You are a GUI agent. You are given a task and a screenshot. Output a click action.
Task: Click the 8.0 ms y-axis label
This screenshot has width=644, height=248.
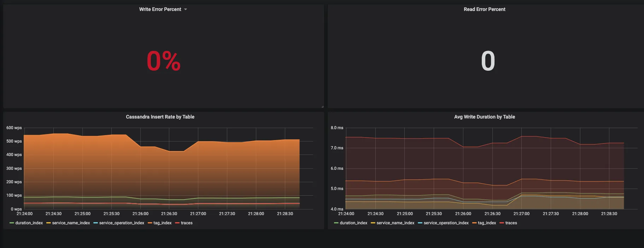337,128
